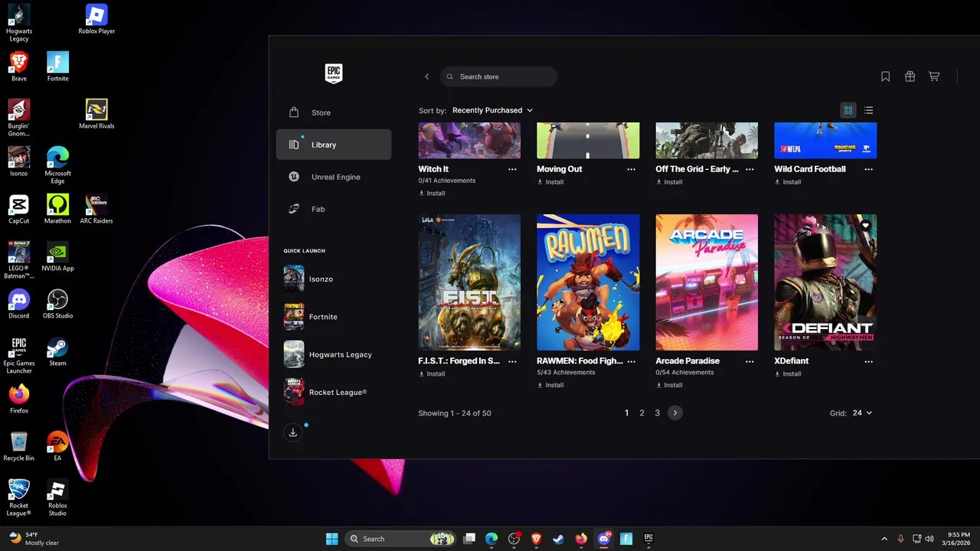
Task: Install Wild Card Football
Action: (788, 182)
